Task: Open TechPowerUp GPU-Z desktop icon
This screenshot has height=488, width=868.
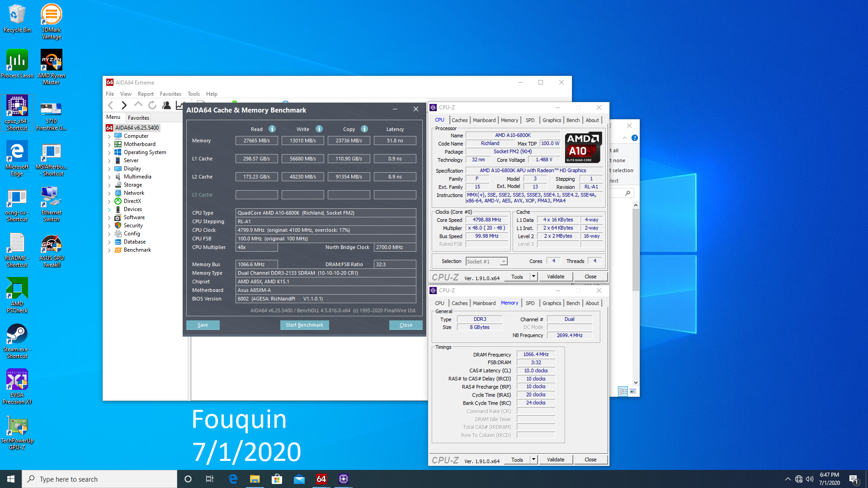Action: click(x=17, y=432)
